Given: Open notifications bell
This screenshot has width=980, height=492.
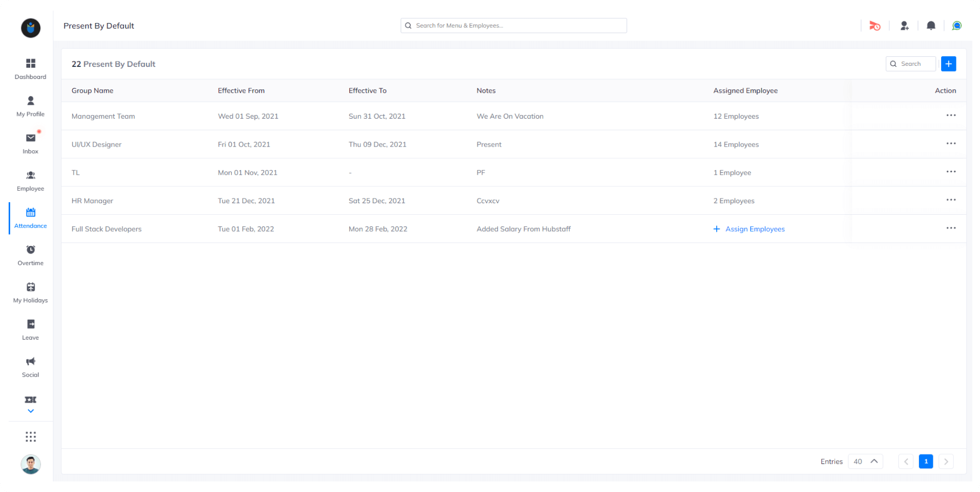Looking at the screenshot, I should tap(931, 26).
